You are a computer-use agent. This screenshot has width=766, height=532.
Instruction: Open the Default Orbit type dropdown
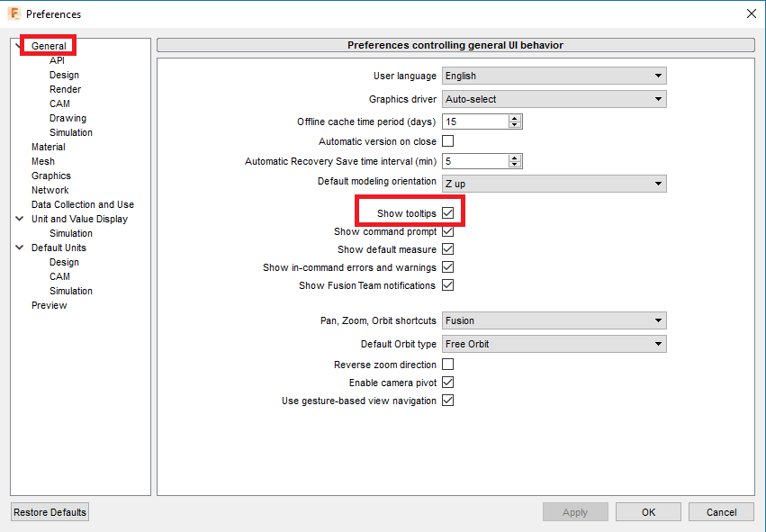(554, 343)
